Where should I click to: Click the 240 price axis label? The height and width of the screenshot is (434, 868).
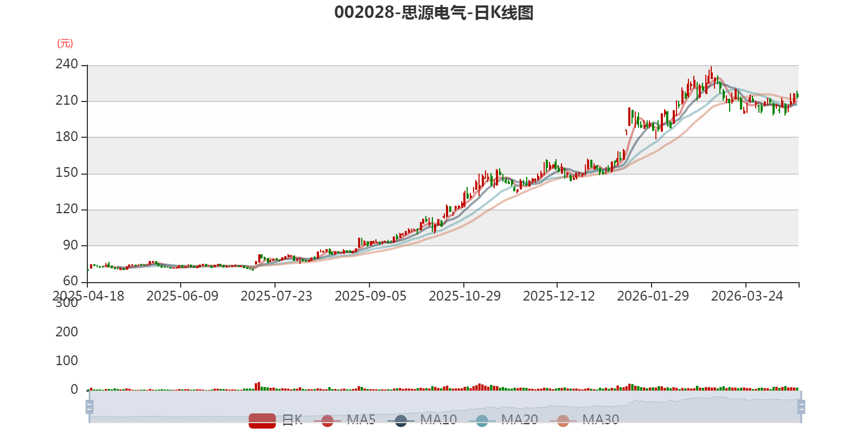click(x=67, y=64)
